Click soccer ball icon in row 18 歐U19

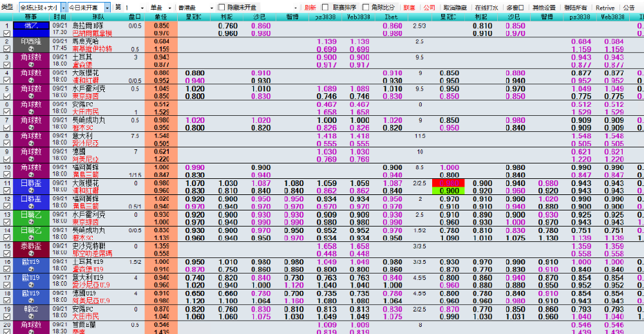31,301
